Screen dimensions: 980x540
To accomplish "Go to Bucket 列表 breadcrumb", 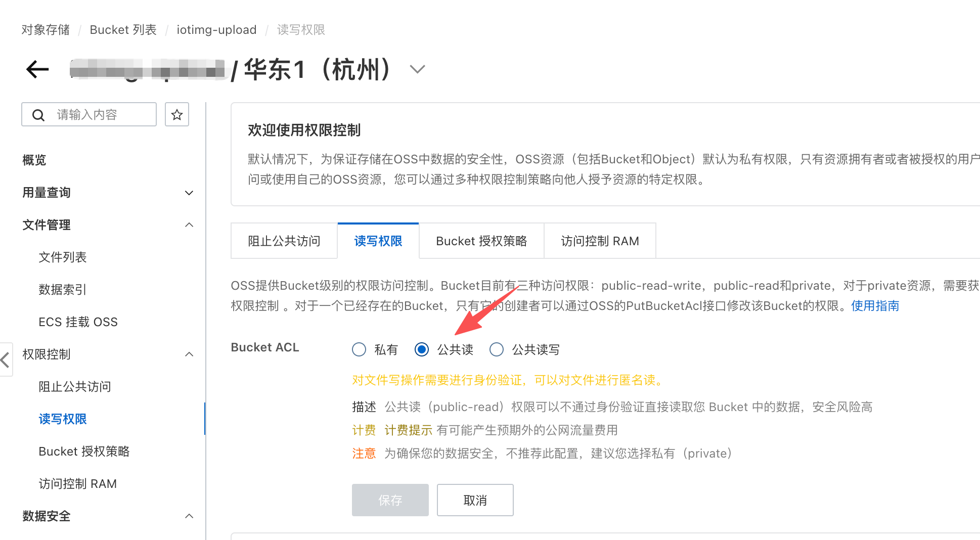I will pos(123,30).
